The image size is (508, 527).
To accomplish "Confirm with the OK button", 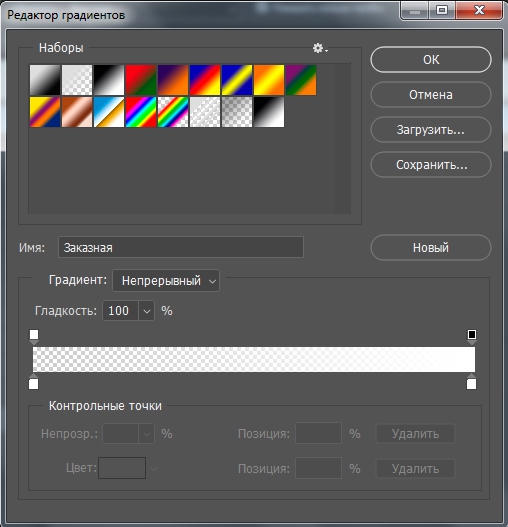I will tap(431, 59).
